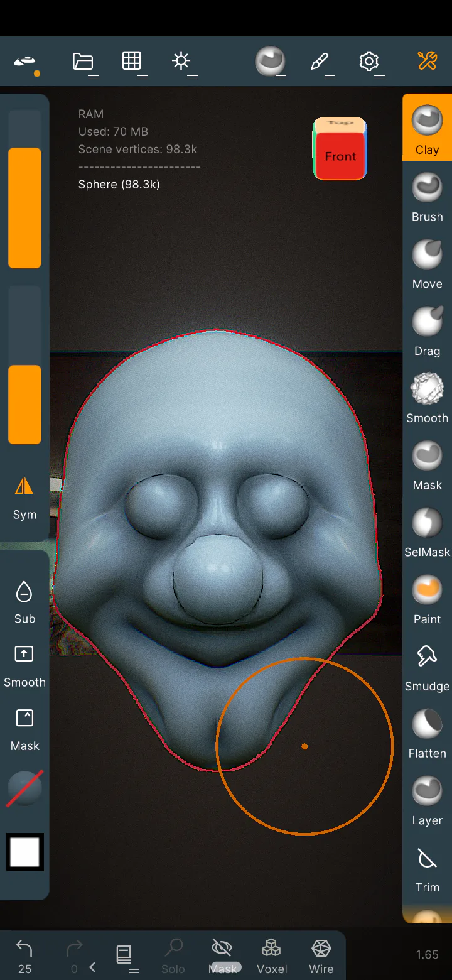Tap the undo arrow button
The width and height of the screenshot is (452, 980).
coord(24,956)
